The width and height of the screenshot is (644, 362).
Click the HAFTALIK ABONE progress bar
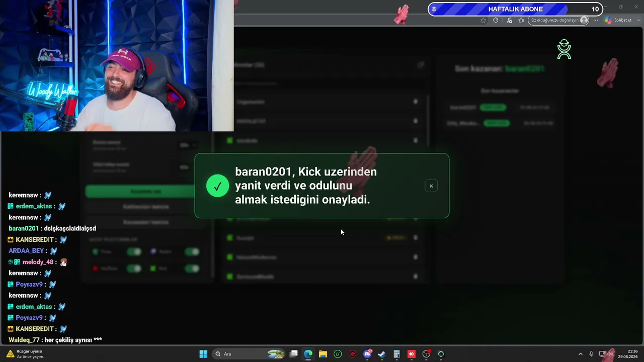click(515, 9)
